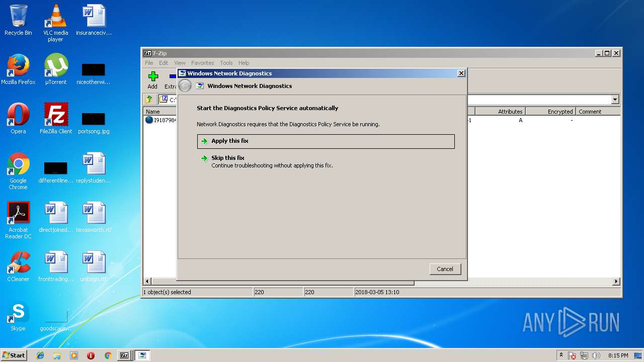Image resolution: width=644 pixels, height=362 pixels.
Task: Open the Opera desktop shortcut
Action: pyautogui.click(x=18, y=119)
